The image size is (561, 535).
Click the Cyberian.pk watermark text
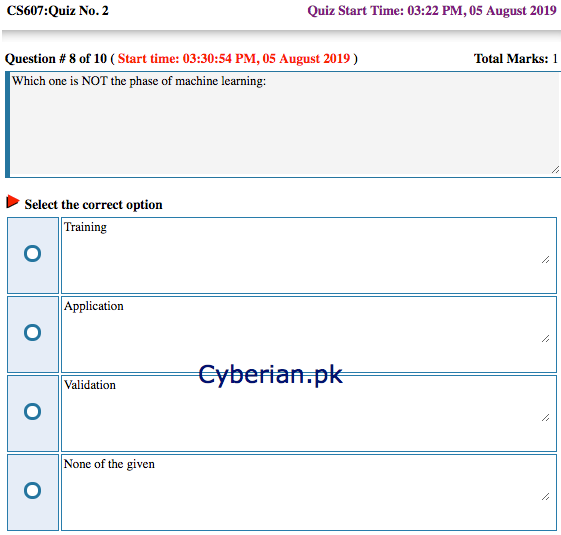coord(270,375)
